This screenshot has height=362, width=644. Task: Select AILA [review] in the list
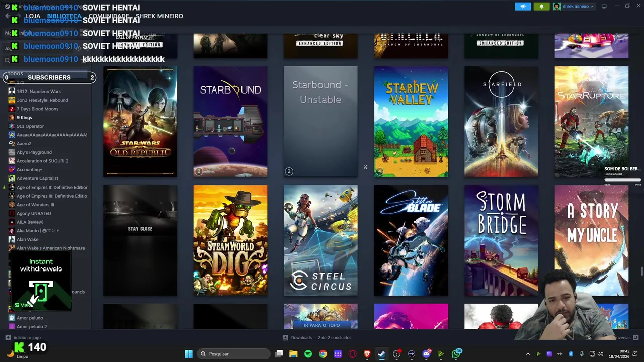tap(30, 222)
